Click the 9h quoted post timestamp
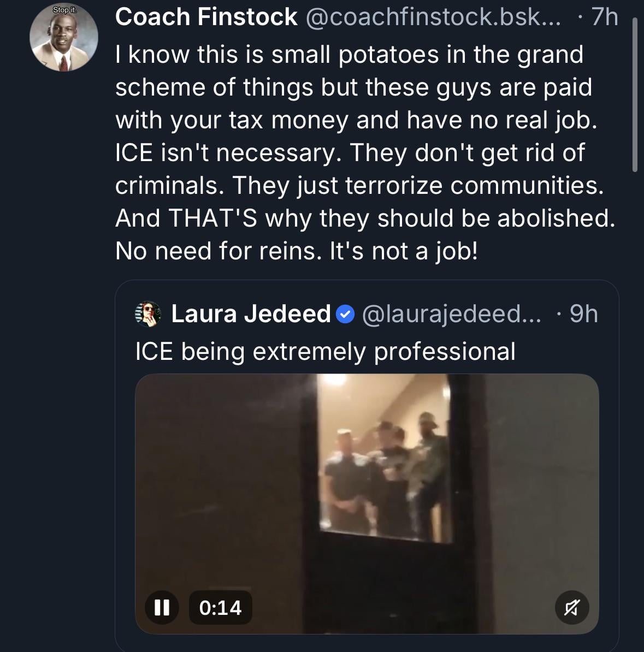Screen dimensions: 644x652 point(583,313)
